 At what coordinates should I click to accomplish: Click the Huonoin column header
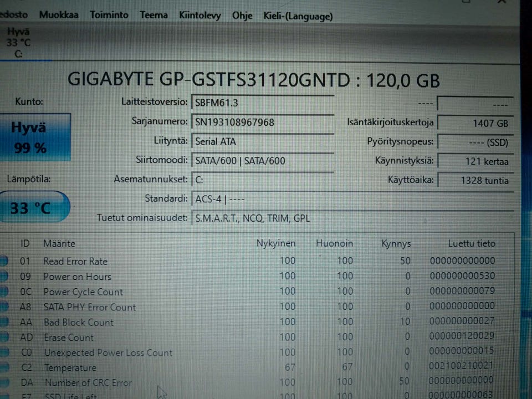(334, 243)
